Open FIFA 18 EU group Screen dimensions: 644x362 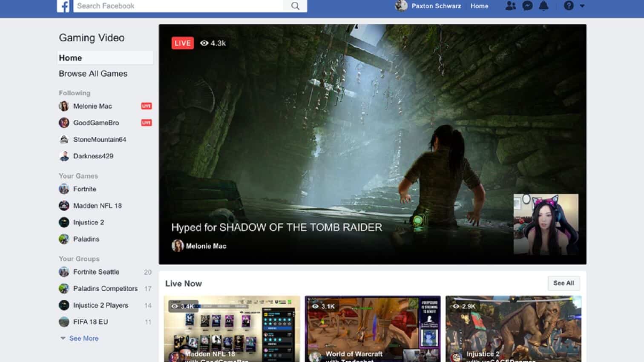90,322
